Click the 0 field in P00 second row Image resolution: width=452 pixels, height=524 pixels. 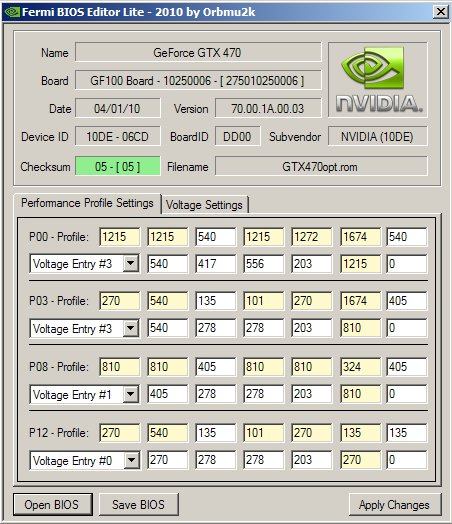pos(407,264)
